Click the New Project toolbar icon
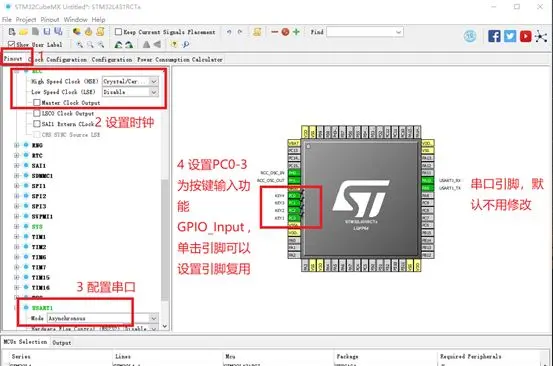The height and width of the screenshot is (366, 553). [12, 32]
